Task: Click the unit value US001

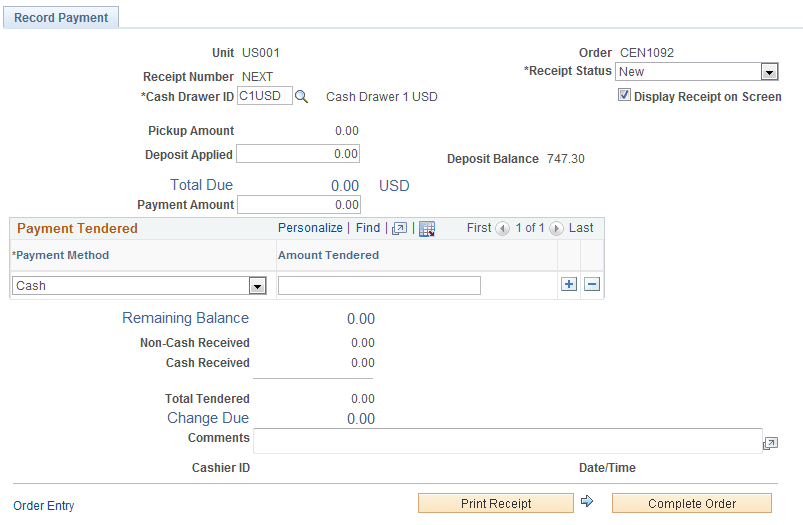Action: (261, 53)
